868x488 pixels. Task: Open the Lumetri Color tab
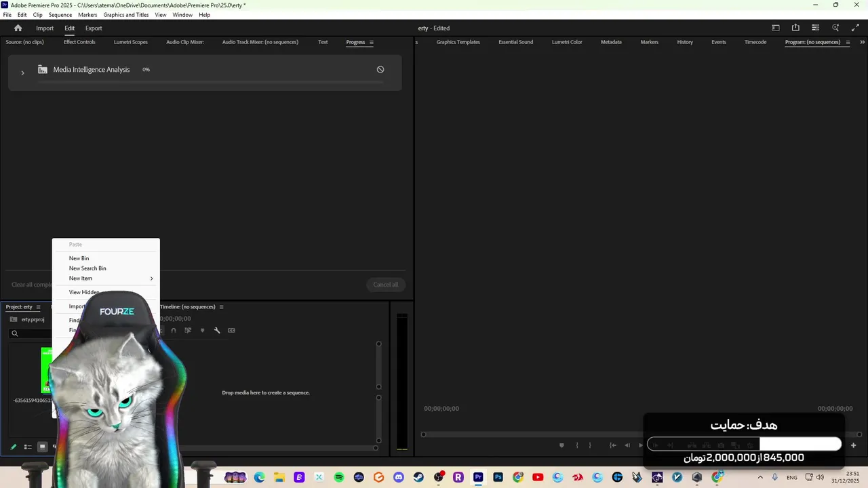pyautogui.click(x=567, y=42)
